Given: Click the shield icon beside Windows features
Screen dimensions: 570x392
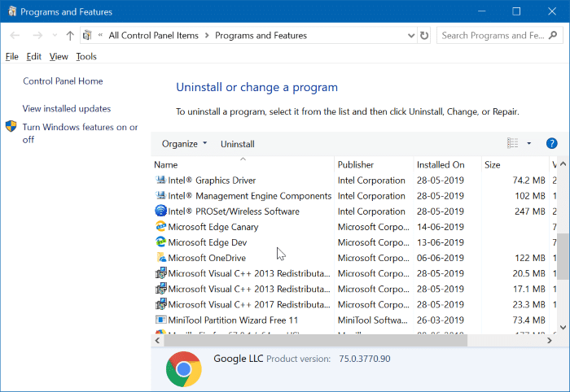Looking at the screenshot, I should click(11, 126).
